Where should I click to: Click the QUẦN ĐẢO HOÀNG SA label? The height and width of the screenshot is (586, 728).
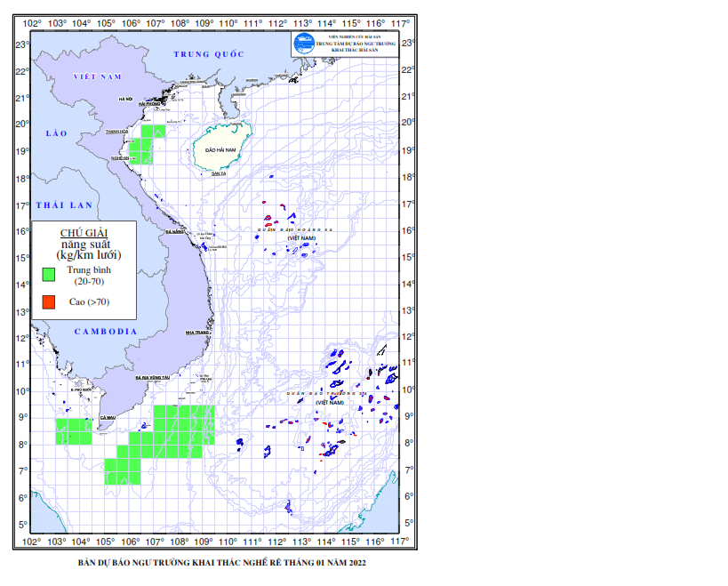295,229
